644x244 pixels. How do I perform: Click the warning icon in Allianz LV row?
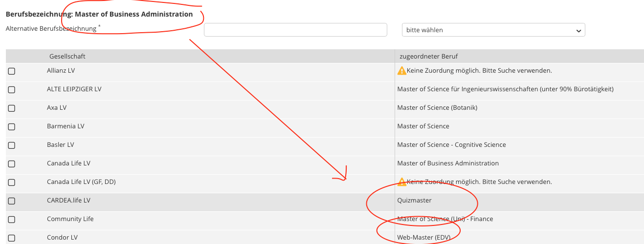click(x=402, y=71)
